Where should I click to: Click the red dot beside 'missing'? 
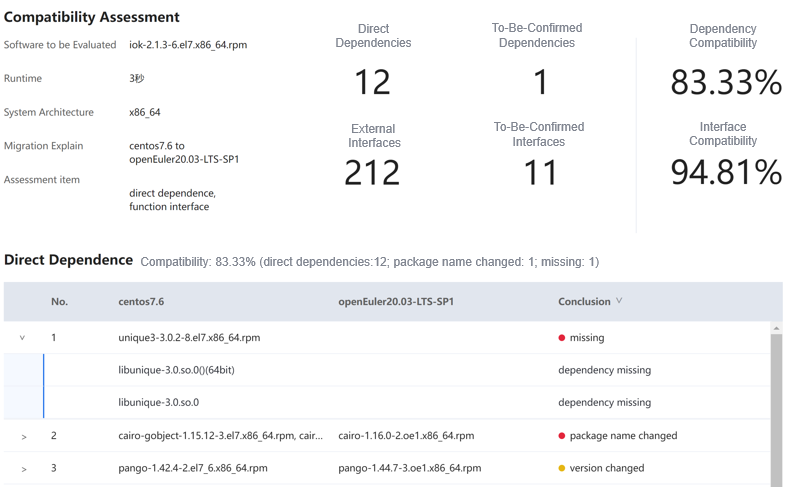coord(562,338)
